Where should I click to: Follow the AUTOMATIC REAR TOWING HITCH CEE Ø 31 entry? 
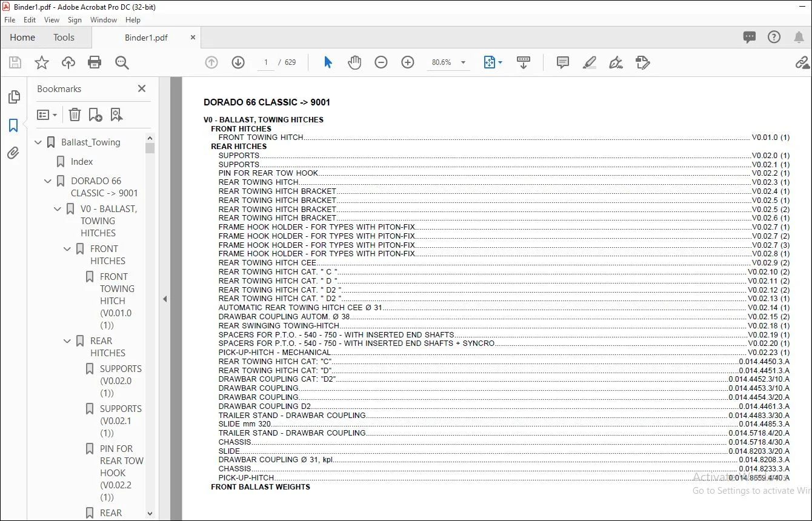pyautogui.click(x=504, y=308)
